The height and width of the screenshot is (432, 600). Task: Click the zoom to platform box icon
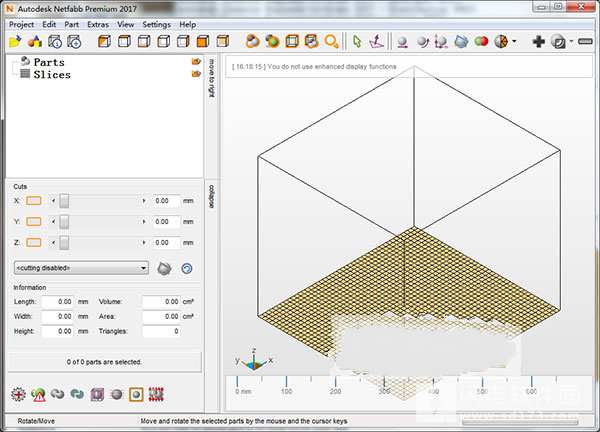292,41
